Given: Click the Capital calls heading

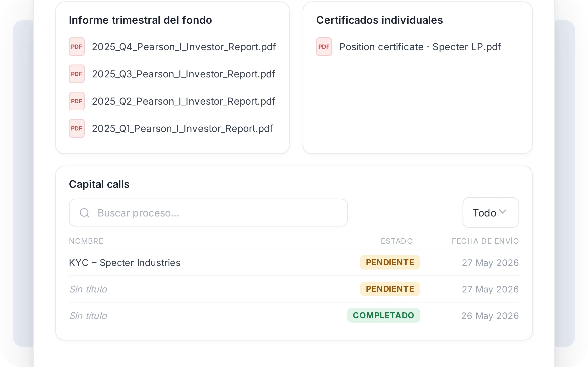Looking at the screenshot, I should point(99,184).
